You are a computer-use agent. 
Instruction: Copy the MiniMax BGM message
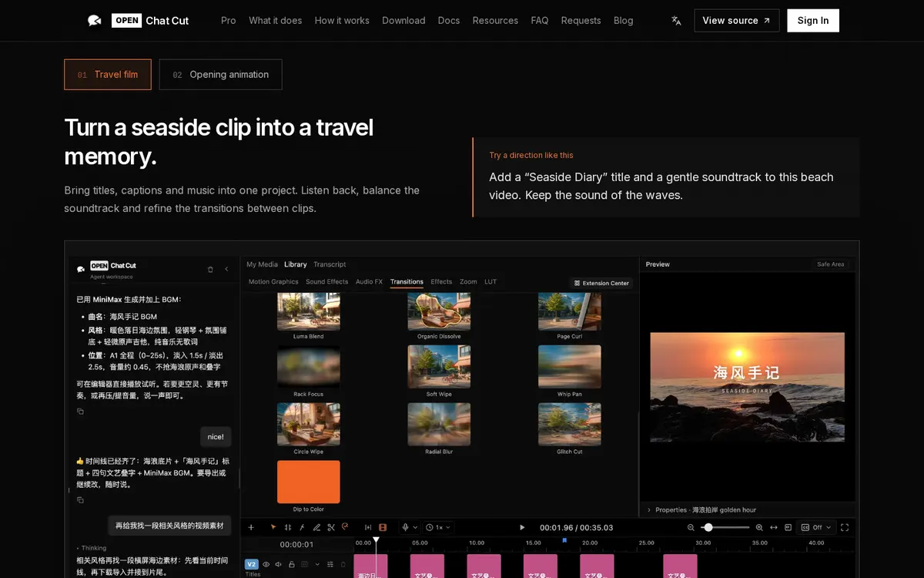coord(80,412)
